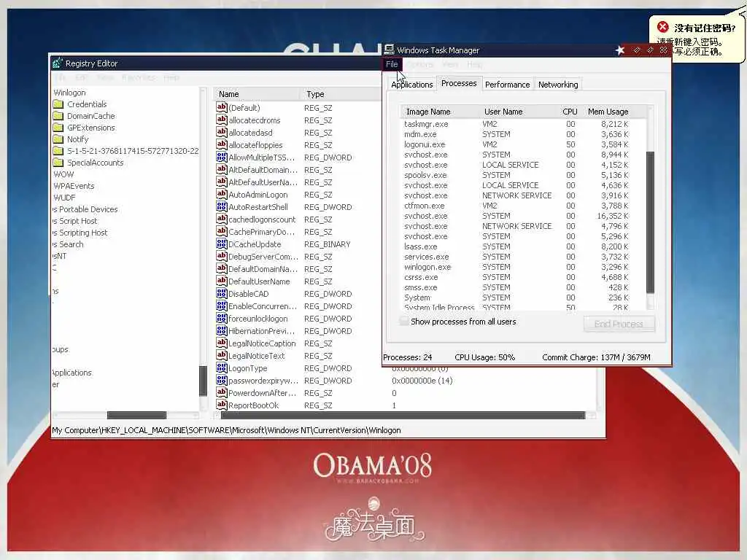Click the registry tree vertical scrollbar thumb
The width and height of the screenshot is (747, 560).
[x=203, y=381]
